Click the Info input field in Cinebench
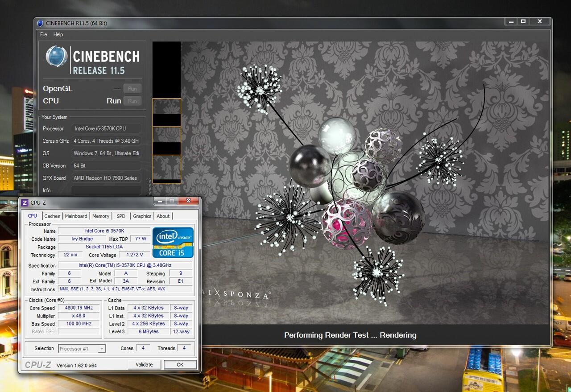The height and width of the screenshot is (392, 571). pos(107,190)
